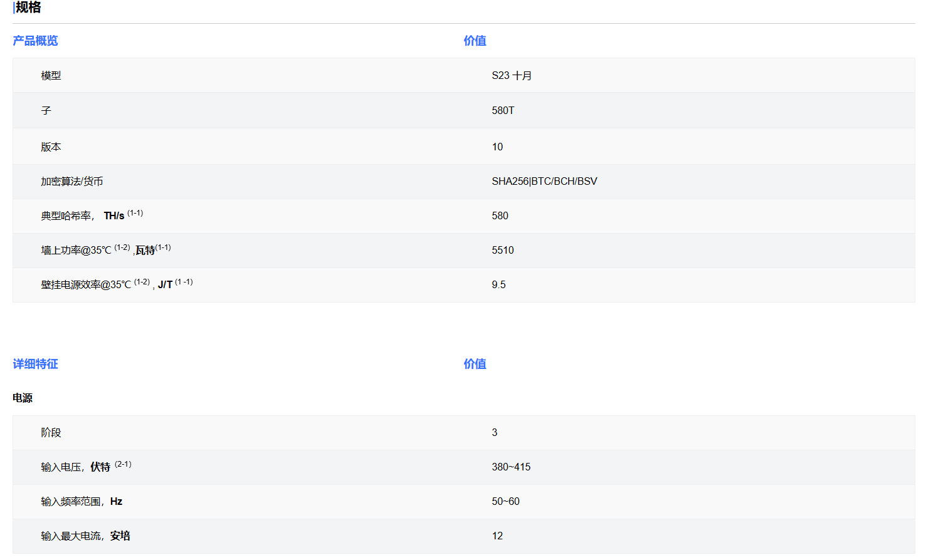Image resolution: width=926 pixels, height=560 pixels.
Task: Click the 5510 wall power value
Action: (503, 251)
